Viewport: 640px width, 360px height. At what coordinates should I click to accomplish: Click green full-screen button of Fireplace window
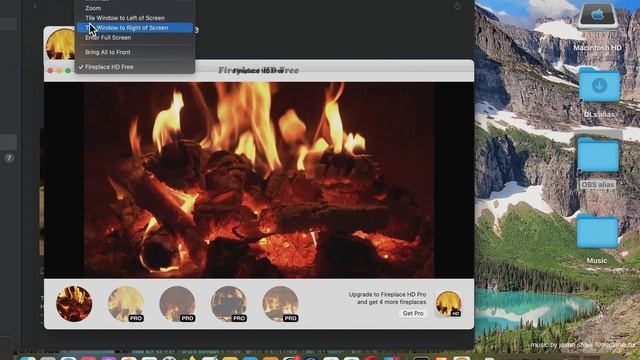68,71
